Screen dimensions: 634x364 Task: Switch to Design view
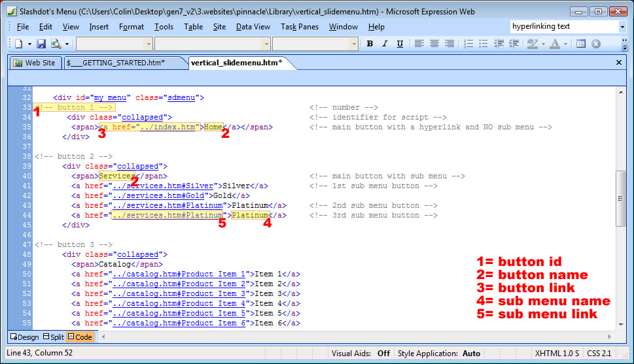click(24, 337)
